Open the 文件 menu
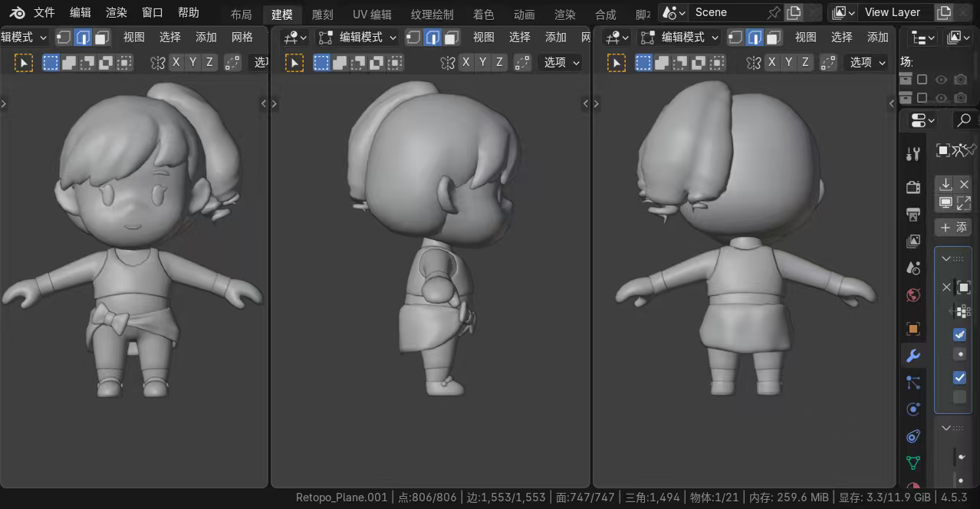 pos(44,13)
